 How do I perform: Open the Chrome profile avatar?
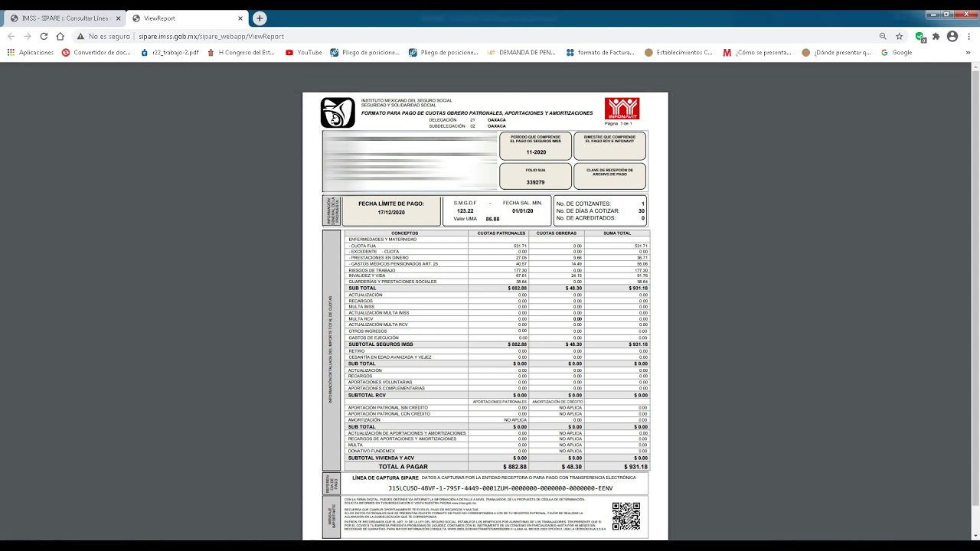coord(952,36)
